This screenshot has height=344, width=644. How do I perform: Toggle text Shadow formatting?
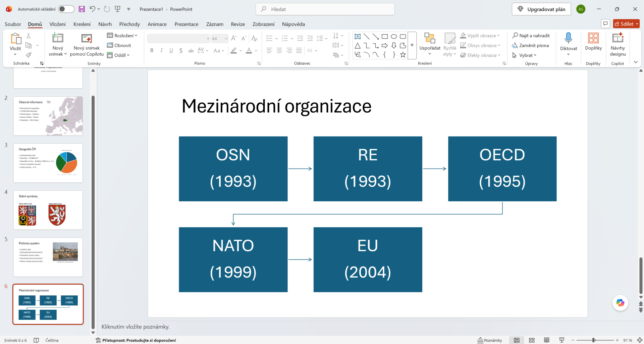pyautogui.click(x=181, y=50)
